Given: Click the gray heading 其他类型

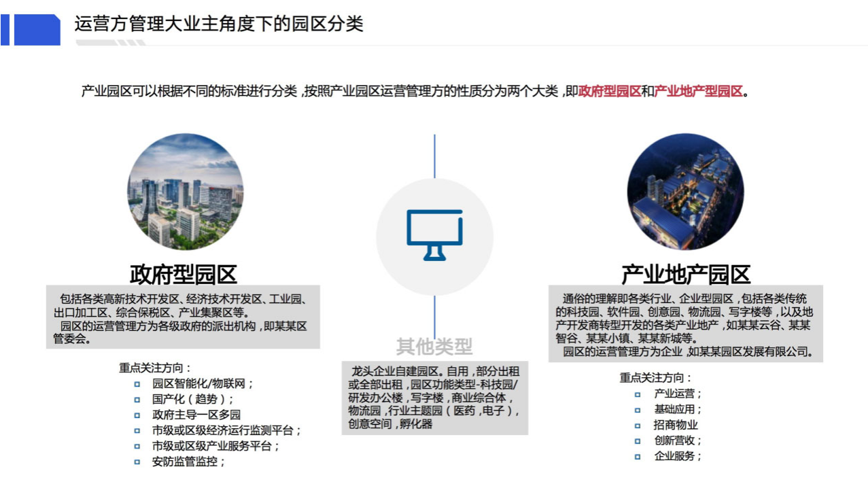Looking at the screenshot, I should tap(434, 347).
